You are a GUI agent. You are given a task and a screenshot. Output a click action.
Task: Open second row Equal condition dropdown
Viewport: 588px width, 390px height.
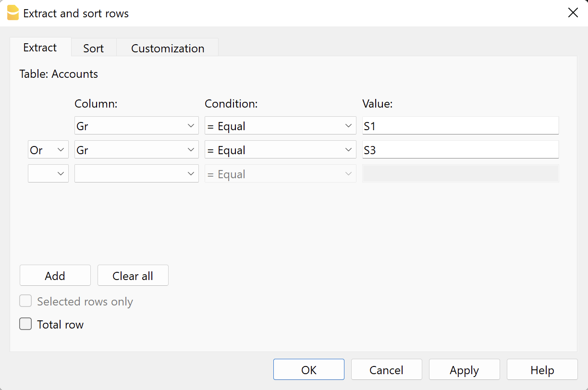pyautogui.click(x=280, y=150)
